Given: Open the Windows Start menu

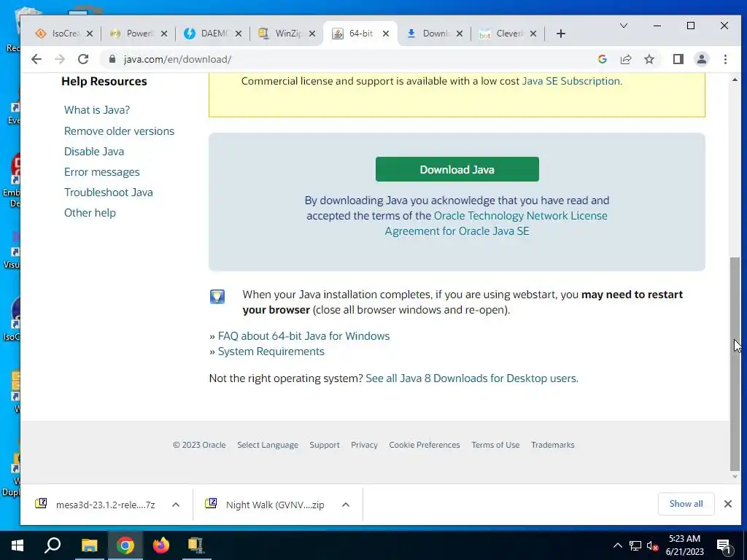Looking at the screenshot, I should pos(18,545).
